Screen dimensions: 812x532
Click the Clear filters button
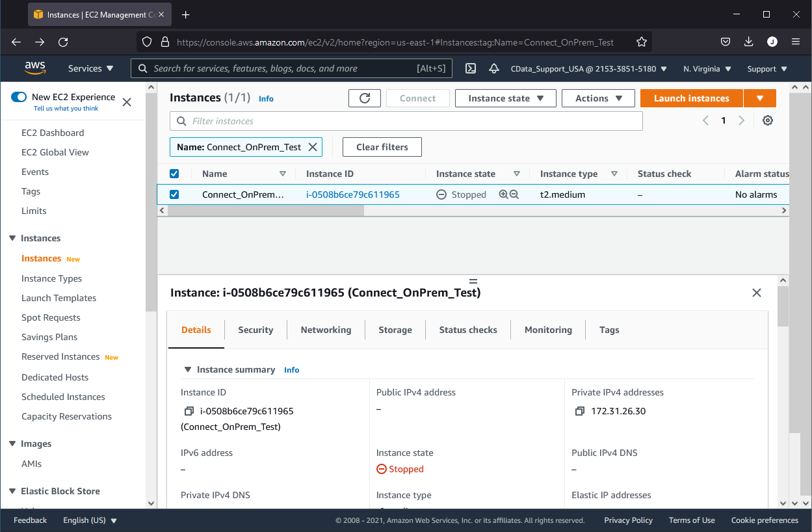coord(382,146)
